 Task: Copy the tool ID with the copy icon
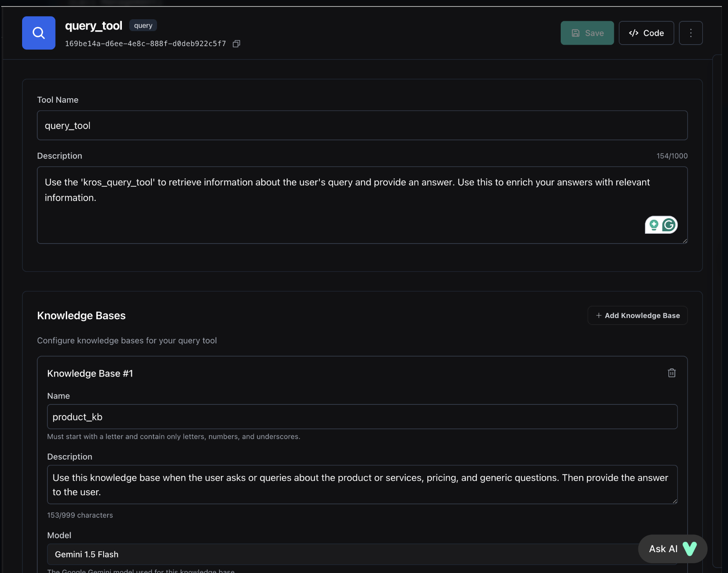236,44
